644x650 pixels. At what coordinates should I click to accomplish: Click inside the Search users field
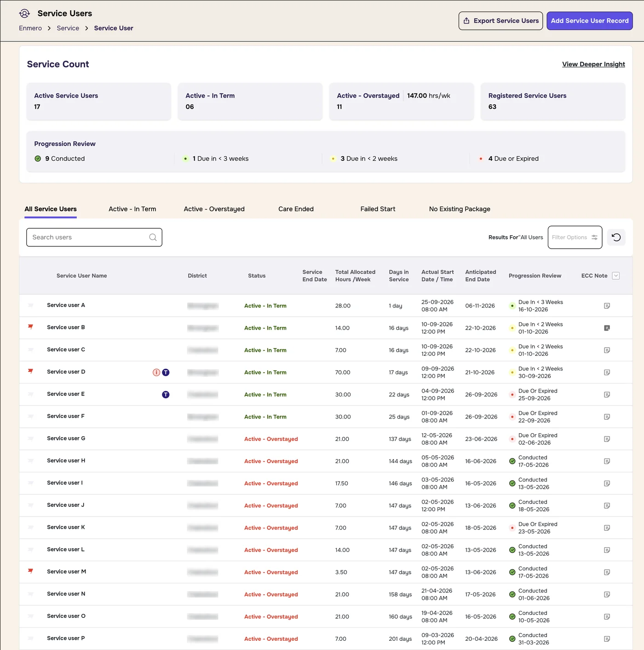tap(94, 238)
